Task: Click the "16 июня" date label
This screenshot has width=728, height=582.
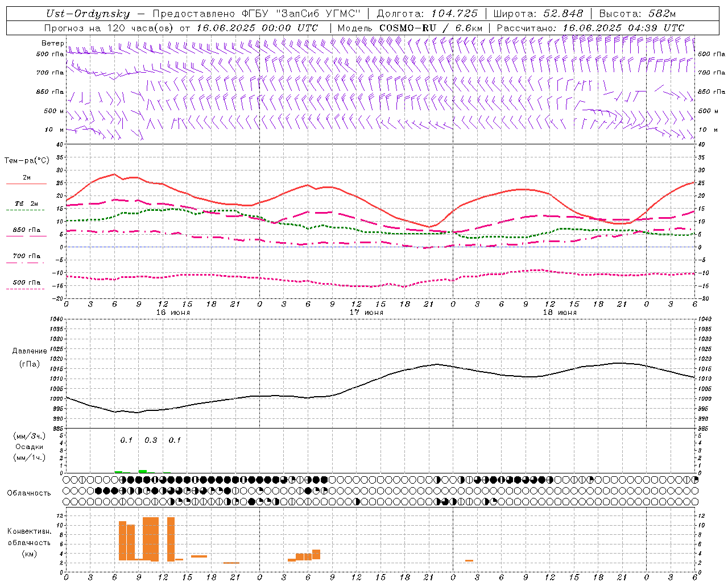Action: (x=173, y=312)
